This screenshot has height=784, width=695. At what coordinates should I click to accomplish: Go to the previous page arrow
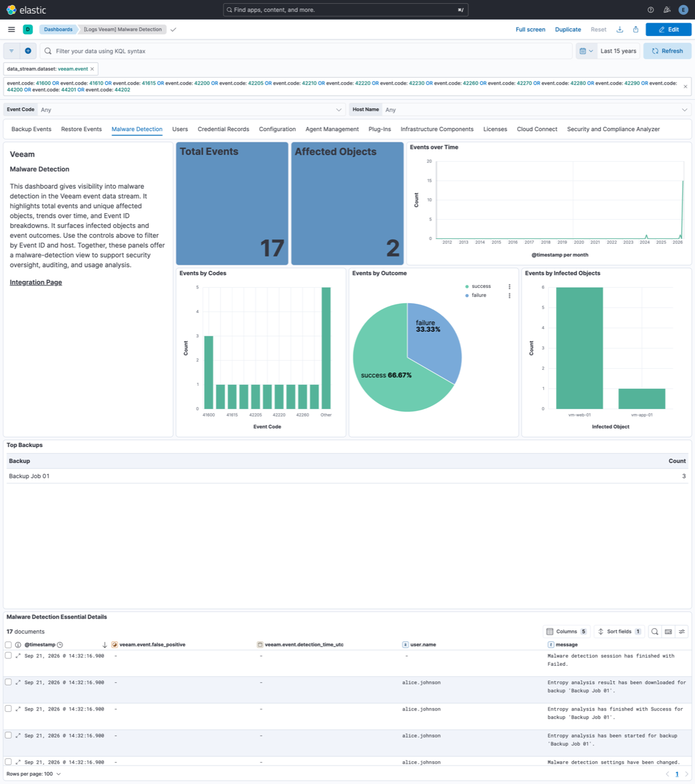pos(667,774)
